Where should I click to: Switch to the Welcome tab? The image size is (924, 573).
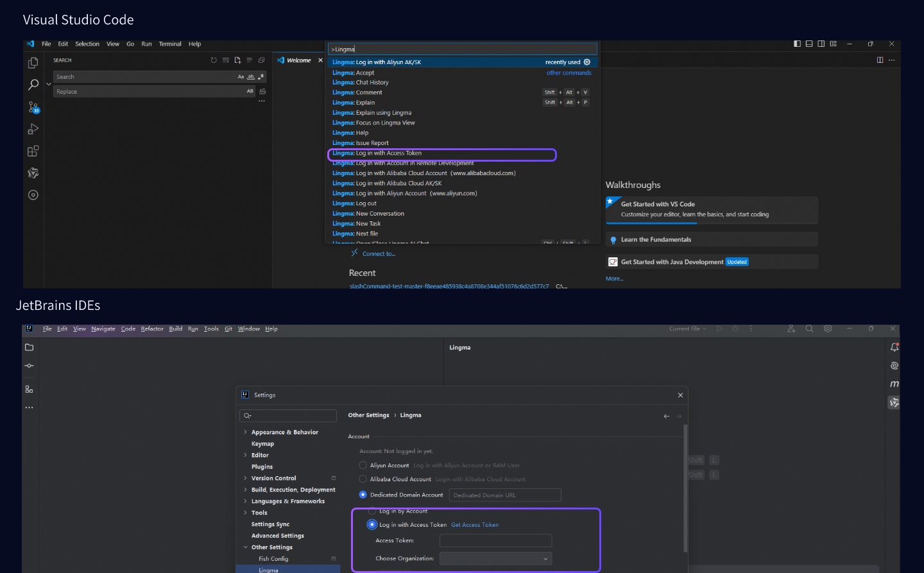tap(299, 60)
